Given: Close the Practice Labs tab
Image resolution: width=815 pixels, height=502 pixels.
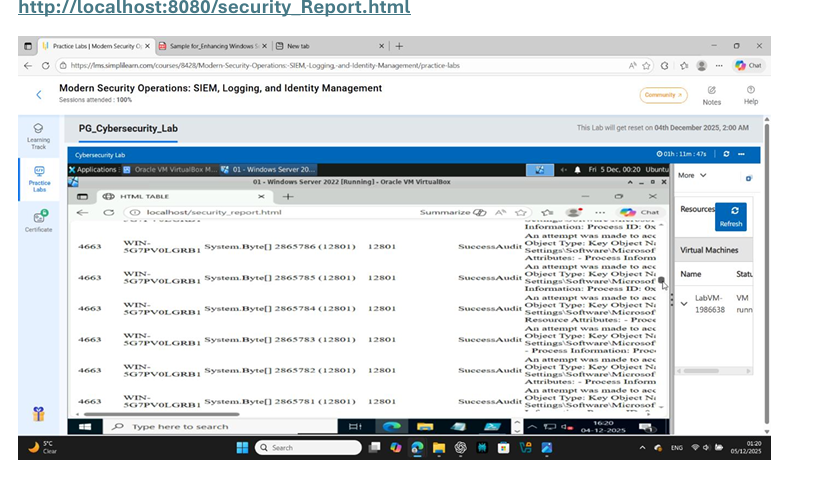Looking at the screenshot, I should 147,46.
